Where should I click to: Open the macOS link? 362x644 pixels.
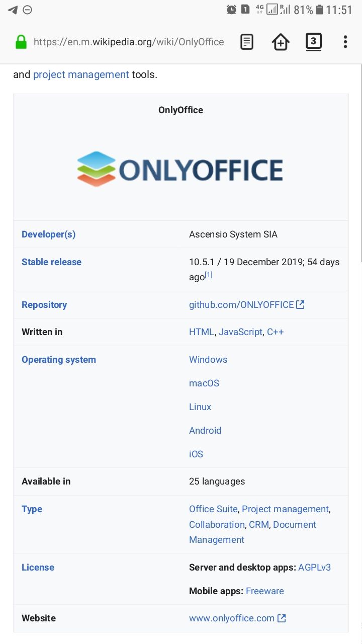point(204,383)
